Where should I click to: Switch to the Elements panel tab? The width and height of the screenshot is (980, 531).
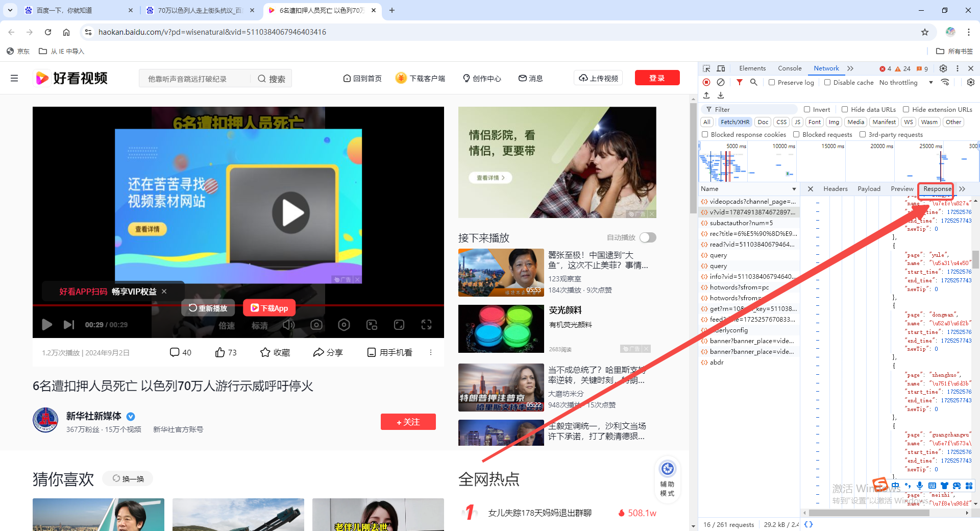[752, 68]
